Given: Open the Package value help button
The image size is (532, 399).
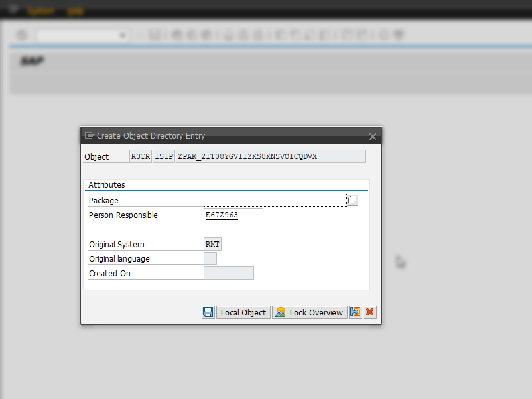Looking at the screenshot, I should [352, 200].
